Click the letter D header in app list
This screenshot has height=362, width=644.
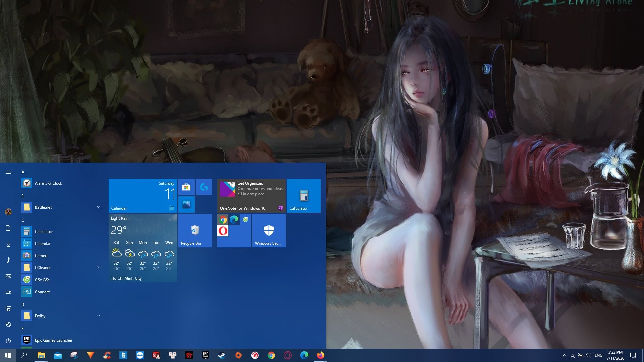(x=23, y=305)
